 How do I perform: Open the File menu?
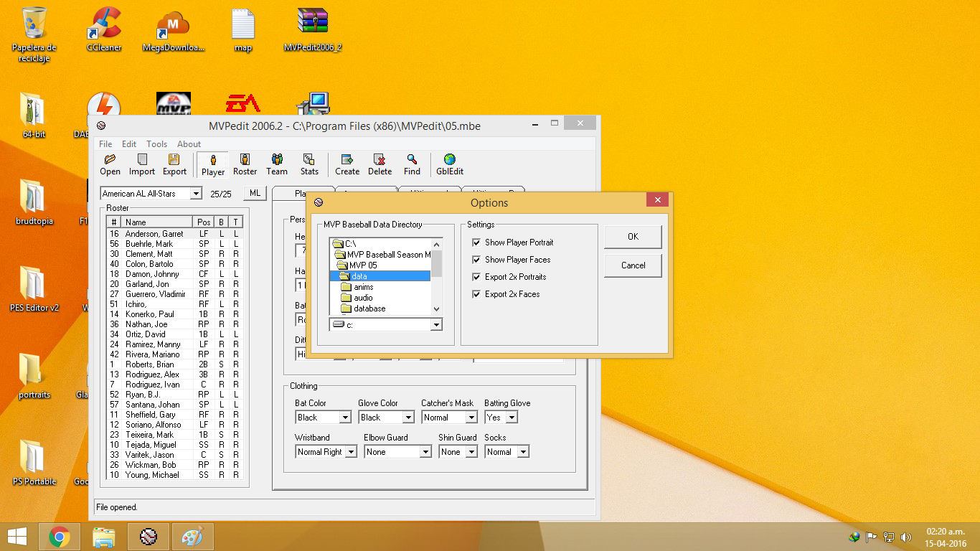(x=105, y=144)
